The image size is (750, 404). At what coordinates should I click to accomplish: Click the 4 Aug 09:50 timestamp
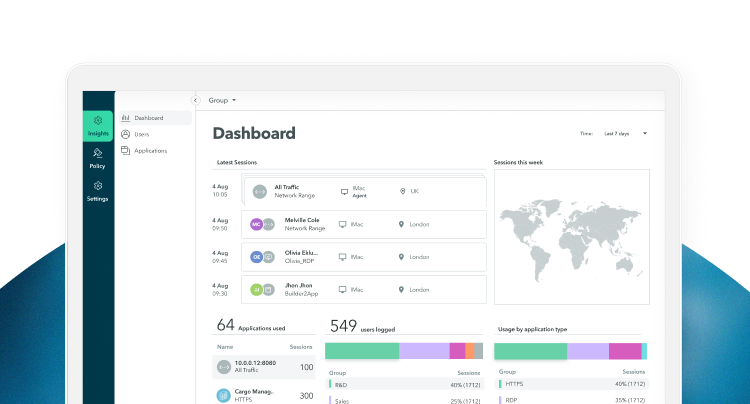(220, 225)
